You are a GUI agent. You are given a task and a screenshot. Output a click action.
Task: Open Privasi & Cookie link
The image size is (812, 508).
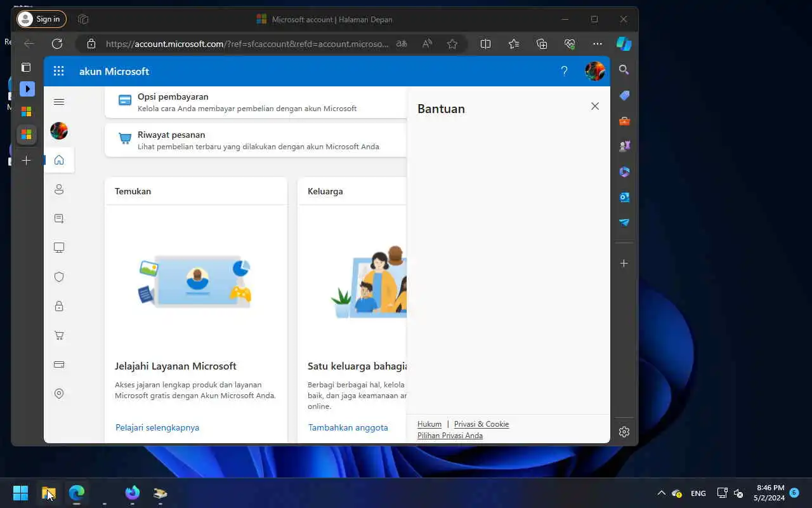pos(481,424)
